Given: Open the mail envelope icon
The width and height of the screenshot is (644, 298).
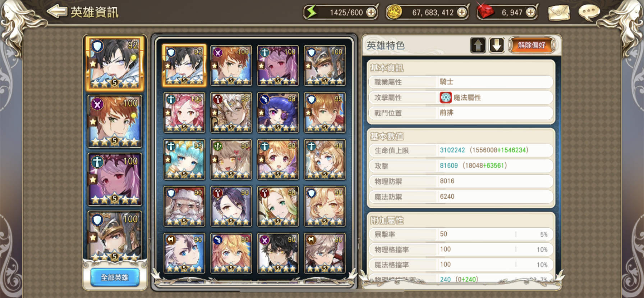Looking at the screenshot, I should tap(559, 13).
